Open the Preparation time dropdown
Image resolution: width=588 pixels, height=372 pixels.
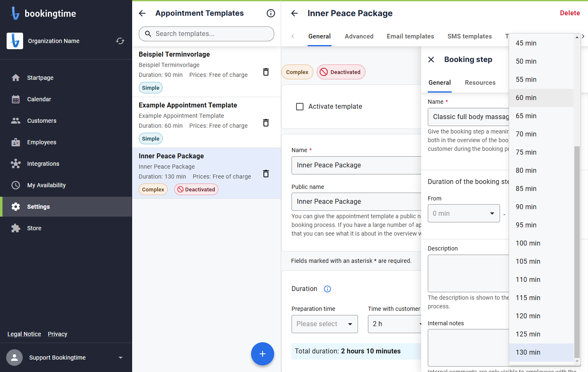point(325,324)
